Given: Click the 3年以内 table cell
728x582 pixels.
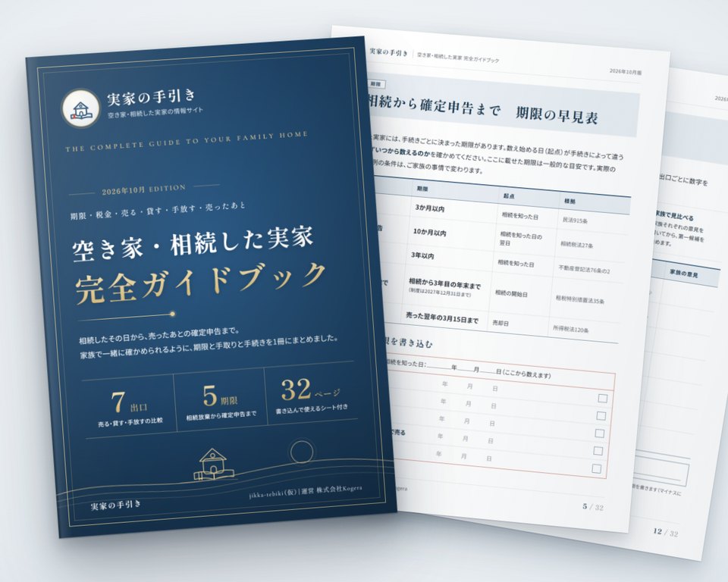Looking at the screenshot, I should tap(422, 255).
